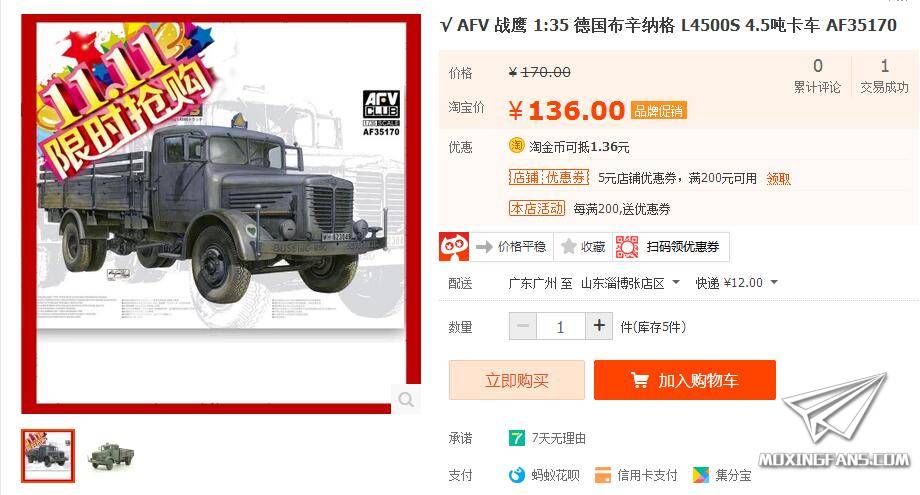This screenshot has height=495, width=920.
Task: Click the green 7天无理由 badge icon
Action: (516, 438)
